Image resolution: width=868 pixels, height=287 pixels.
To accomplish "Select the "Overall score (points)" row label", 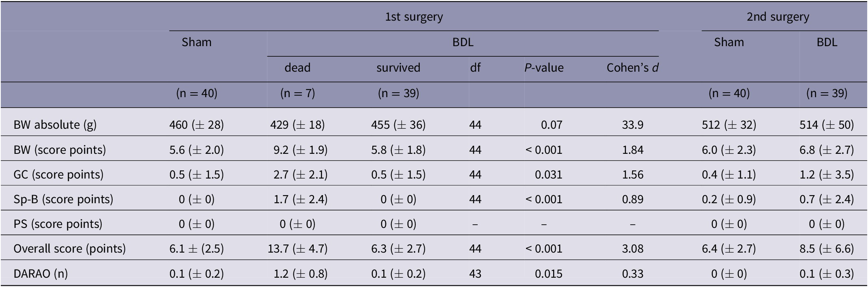I will (70, 249).
